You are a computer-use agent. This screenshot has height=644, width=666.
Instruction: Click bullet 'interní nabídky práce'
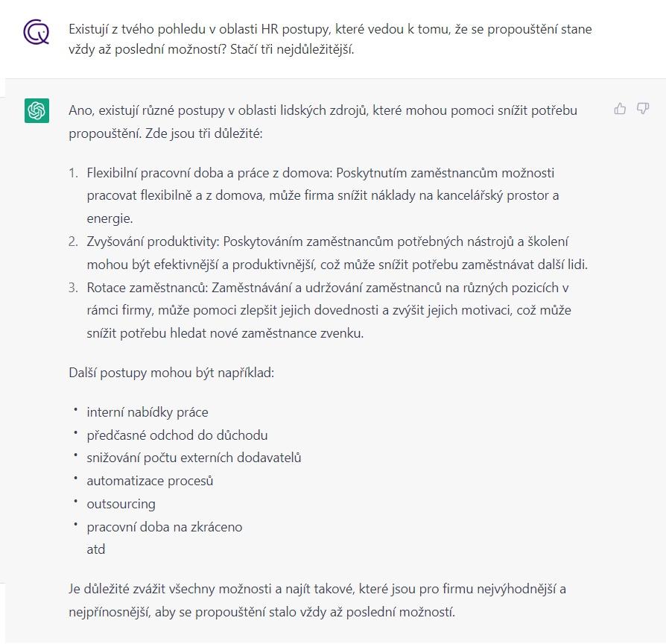pyautogui.click(x=148, y=412)
